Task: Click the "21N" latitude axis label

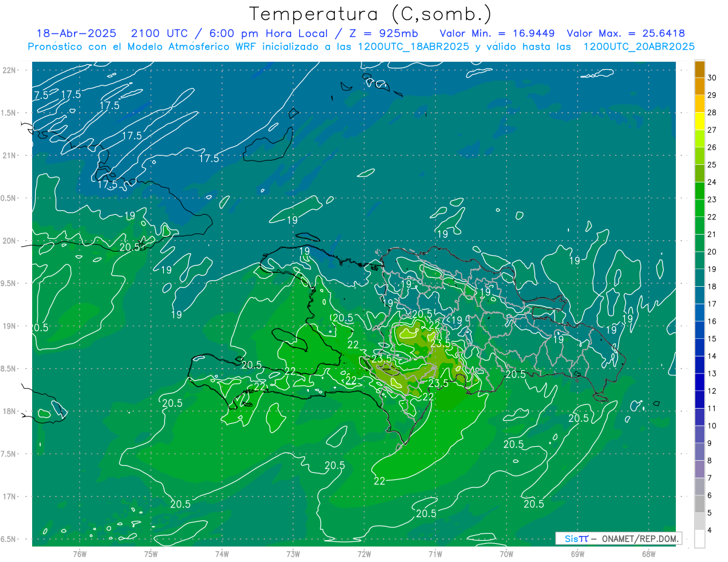Action: [x=10, y=155]
